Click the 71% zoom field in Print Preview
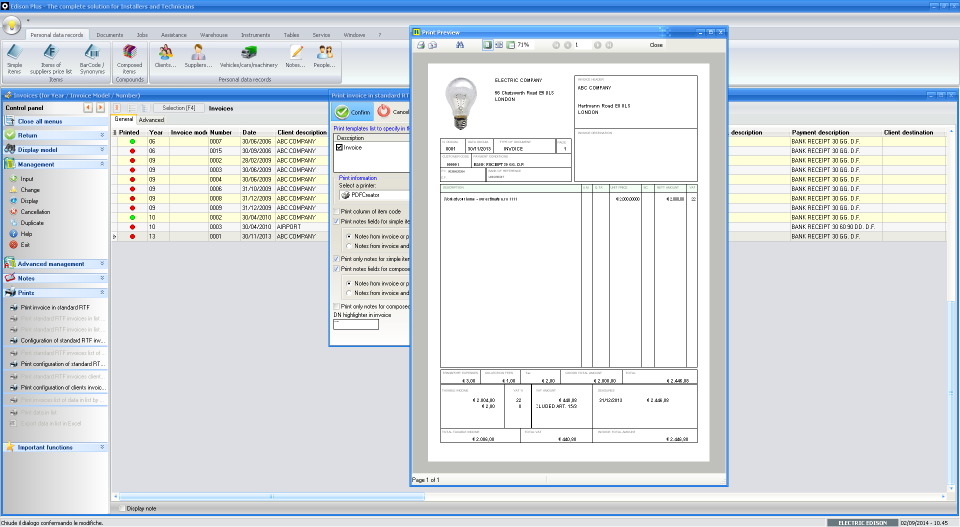This screenshot has width=960, height=527. click(x=526, y=45)
